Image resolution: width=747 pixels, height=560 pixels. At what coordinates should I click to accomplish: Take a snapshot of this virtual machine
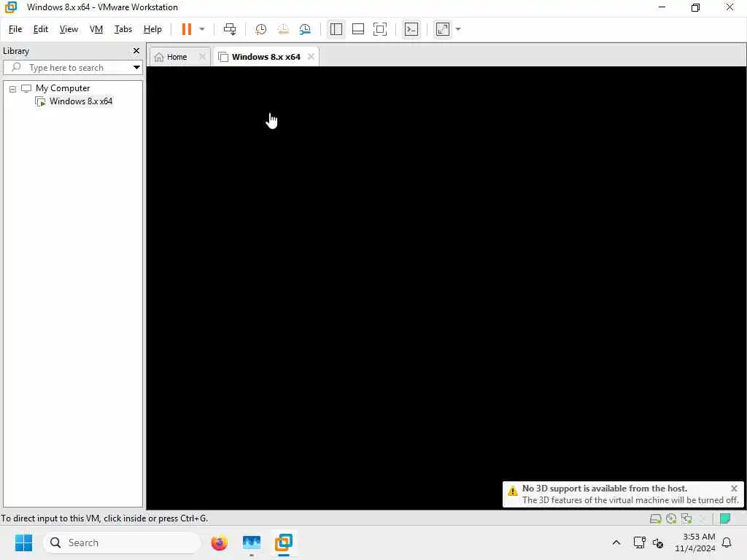260,29
